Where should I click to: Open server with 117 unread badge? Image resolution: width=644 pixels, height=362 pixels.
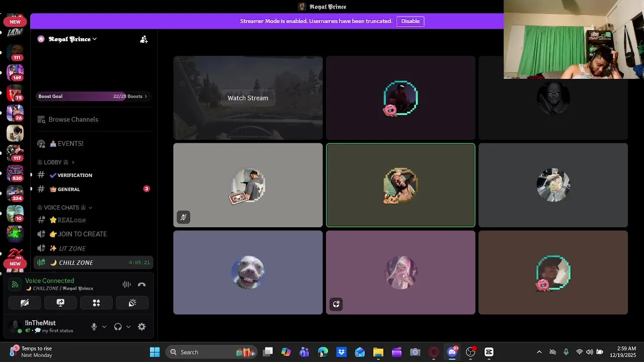(15, 153)
